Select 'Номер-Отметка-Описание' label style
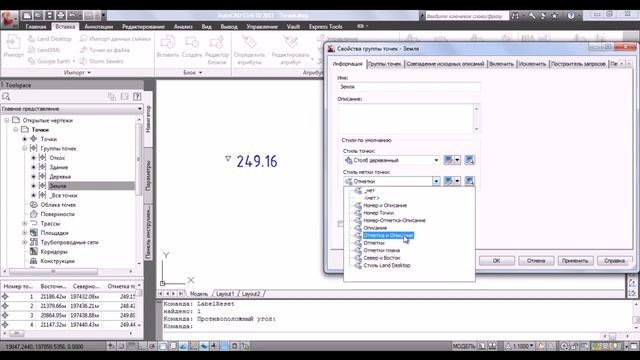This screenshot has width=640, height=360. point(394,220)
